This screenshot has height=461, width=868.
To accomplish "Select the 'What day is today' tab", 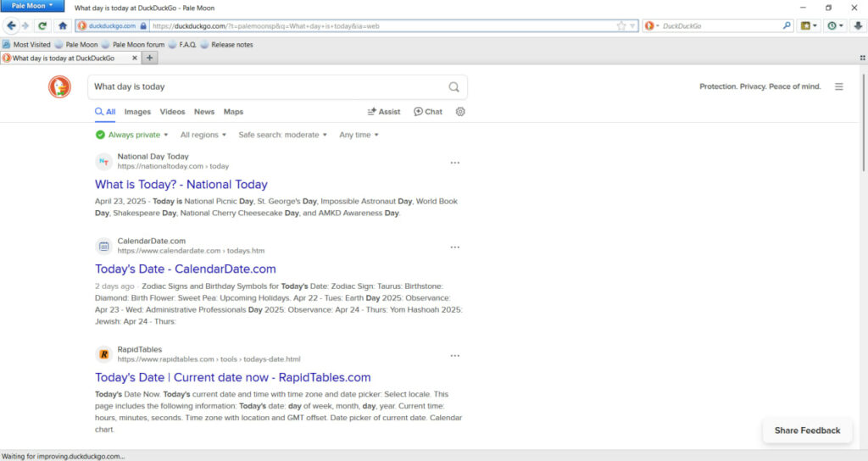I will 64,58.
